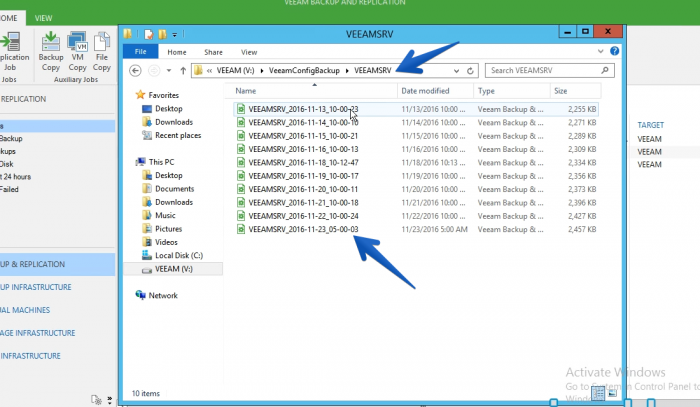The image size is (700, 407).
Task: Go up one folder level
Action: 183,71
